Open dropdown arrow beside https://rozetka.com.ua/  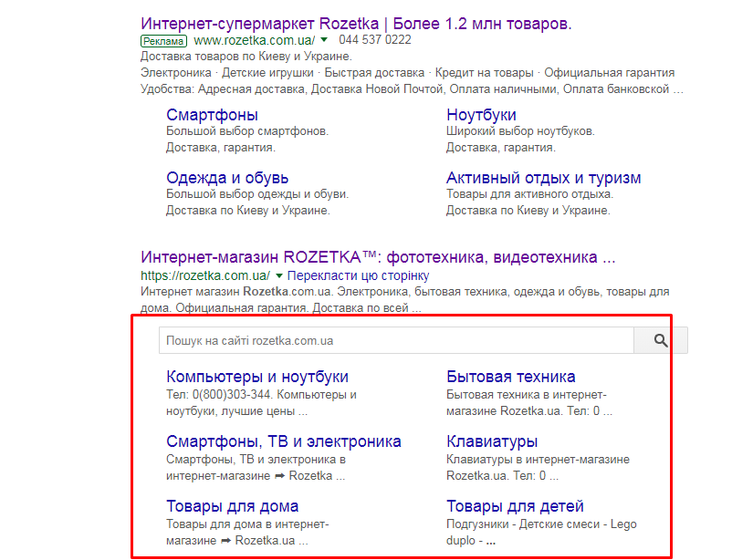click(x=279, y=275)
